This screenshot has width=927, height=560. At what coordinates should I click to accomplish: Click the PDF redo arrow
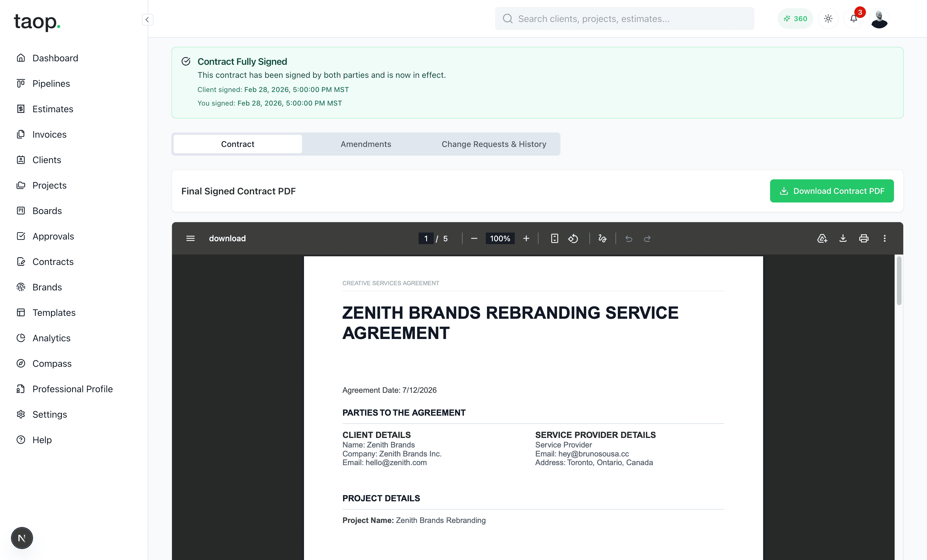click(x=647, y=238)
